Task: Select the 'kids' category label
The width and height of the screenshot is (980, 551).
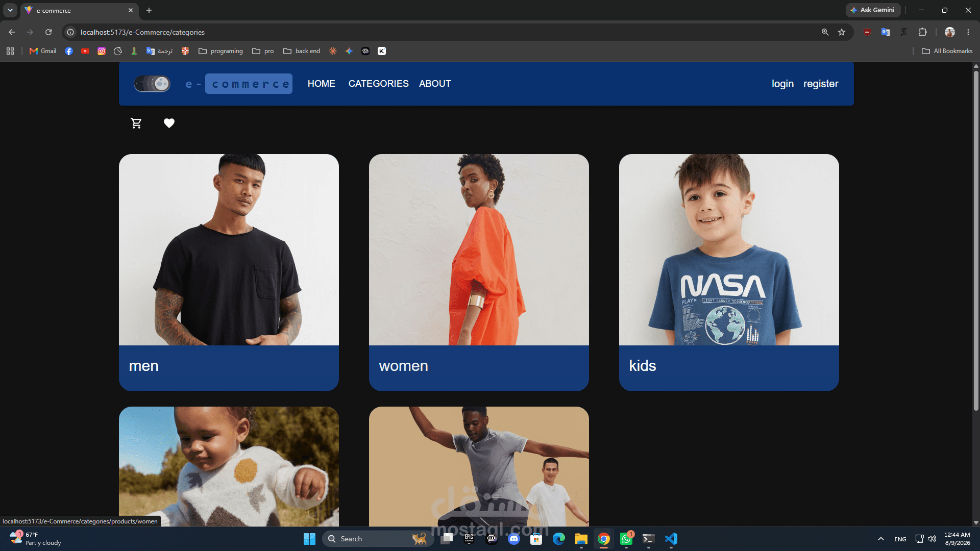Action: pos(642,366)
